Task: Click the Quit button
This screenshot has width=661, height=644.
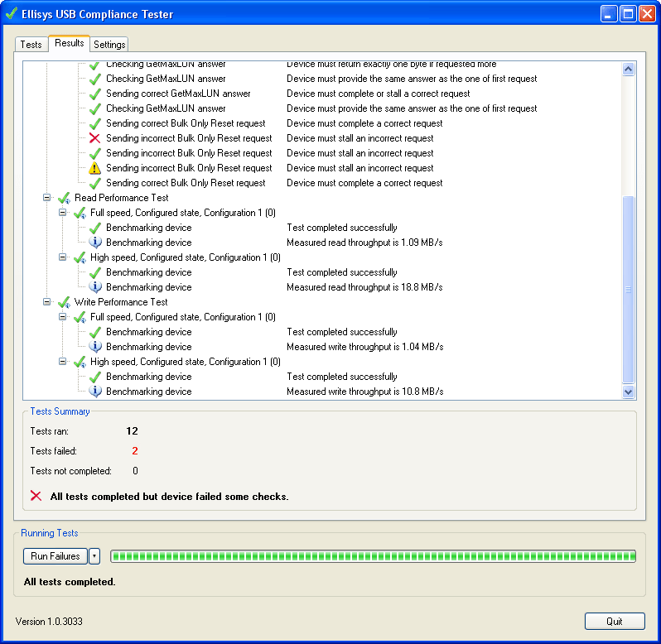Action: pyautogui.click(x=614, y=621)
